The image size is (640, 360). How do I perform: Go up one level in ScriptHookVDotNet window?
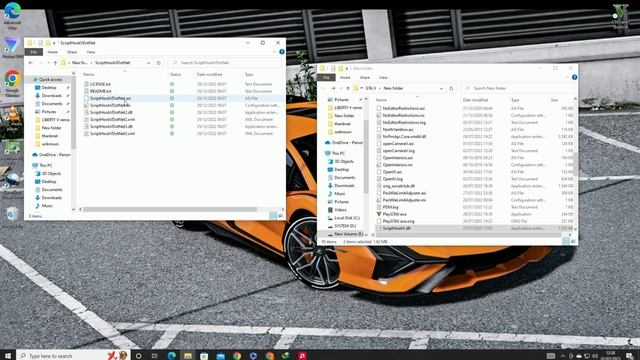[x=55, y=63]
